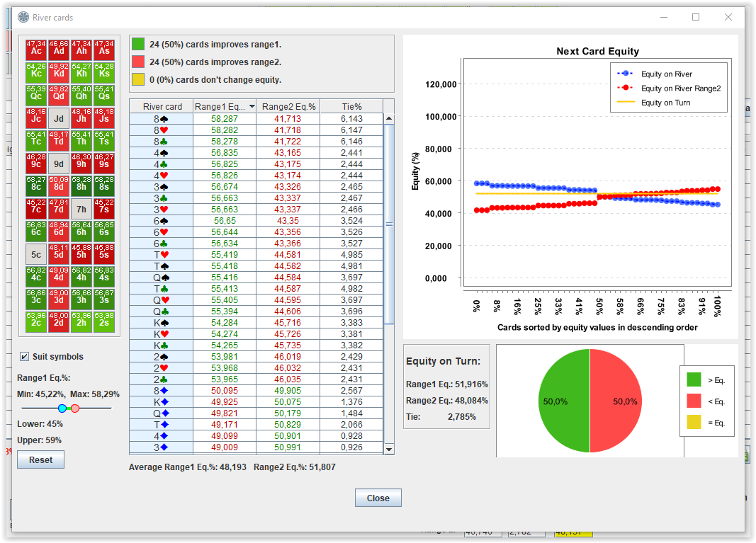Click the River cards window title icon
Screen dimensions: 756x543
(23, 18)
